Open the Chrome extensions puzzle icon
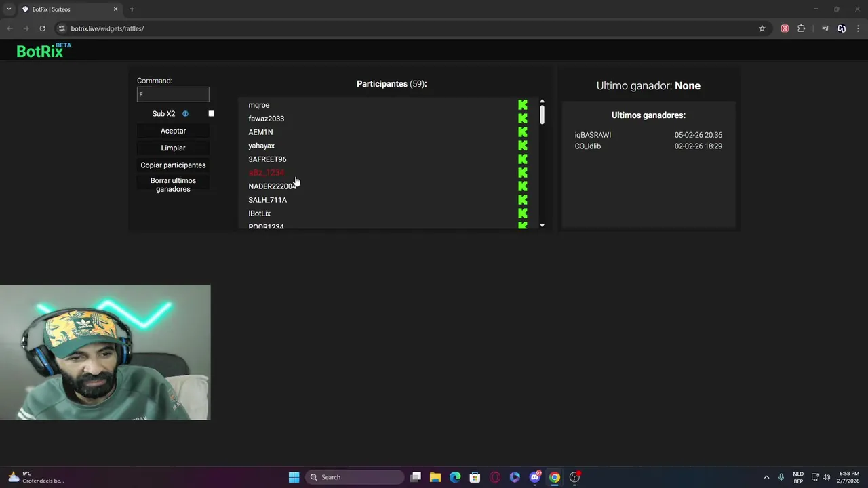 [x=802, y=28]
